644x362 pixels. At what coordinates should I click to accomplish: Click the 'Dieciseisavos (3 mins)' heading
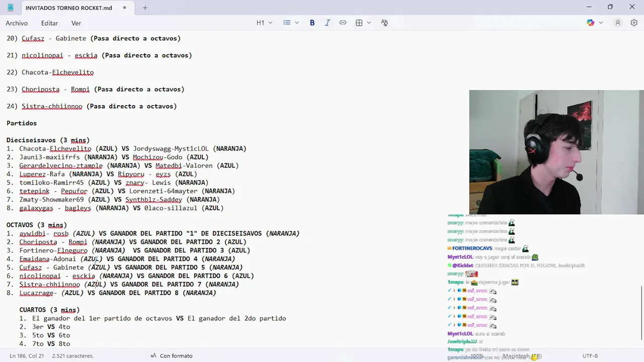pyautogui.click(x=48, y=140)
